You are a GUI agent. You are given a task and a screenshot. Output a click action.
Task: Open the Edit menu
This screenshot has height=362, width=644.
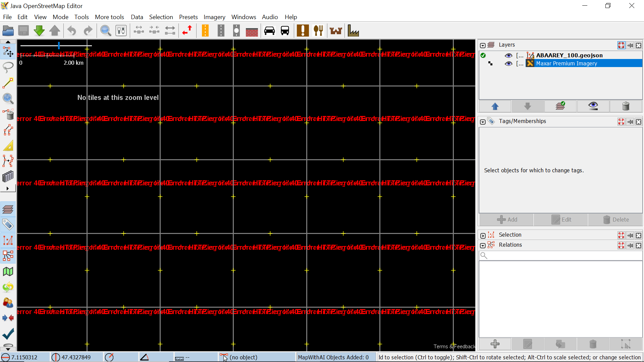coord(22,17)
